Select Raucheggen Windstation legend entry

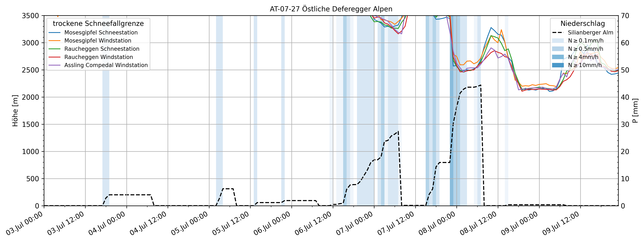tap(98, 57)
